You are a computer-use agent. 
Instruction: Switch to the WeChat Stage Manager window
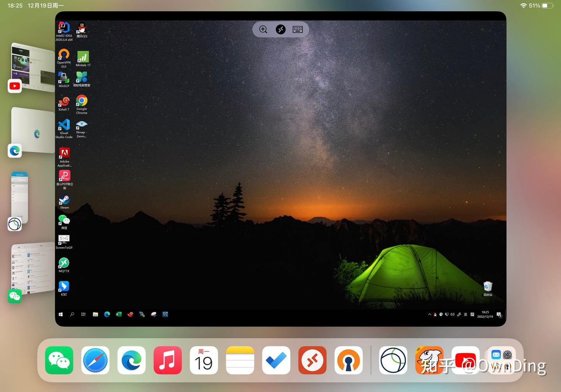pos(33,273)
